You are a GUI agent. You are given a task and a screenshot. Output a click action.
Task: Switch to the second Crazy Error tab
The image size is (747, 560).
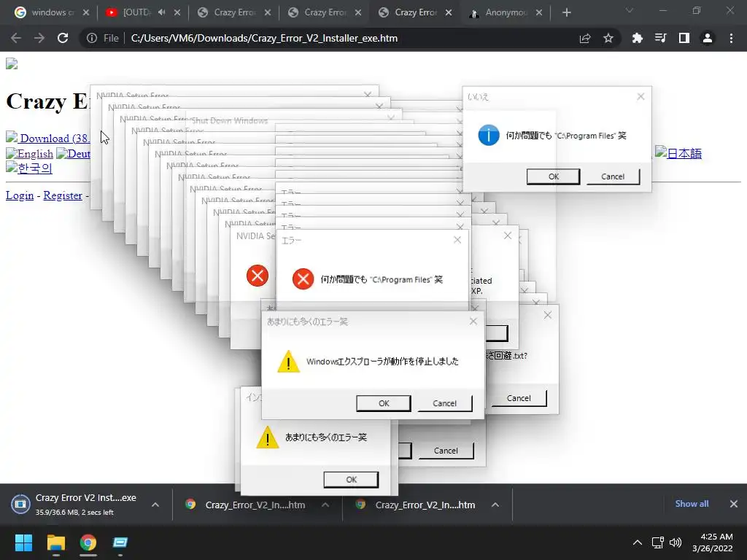(324, 12)
